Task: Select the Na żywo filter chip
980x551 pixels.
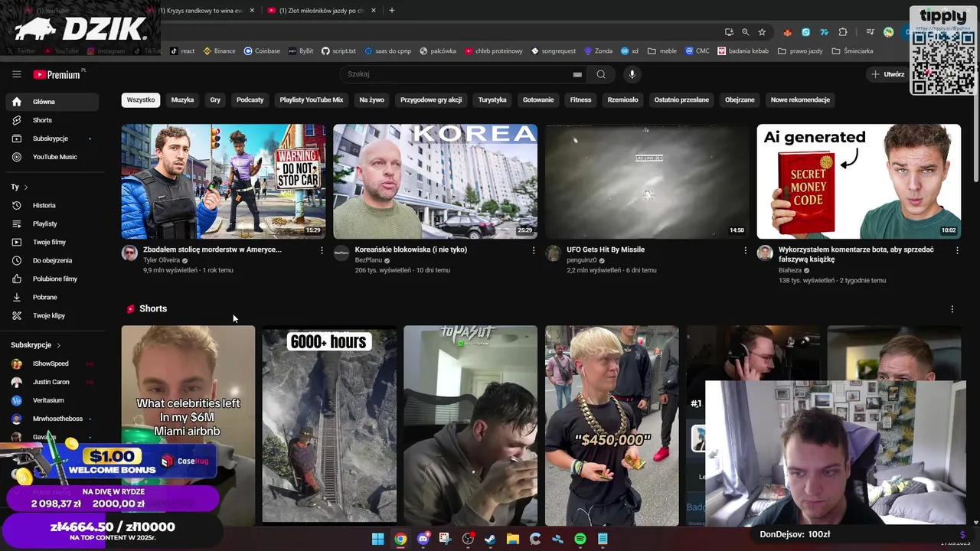Action: click(x=371, y=99)
